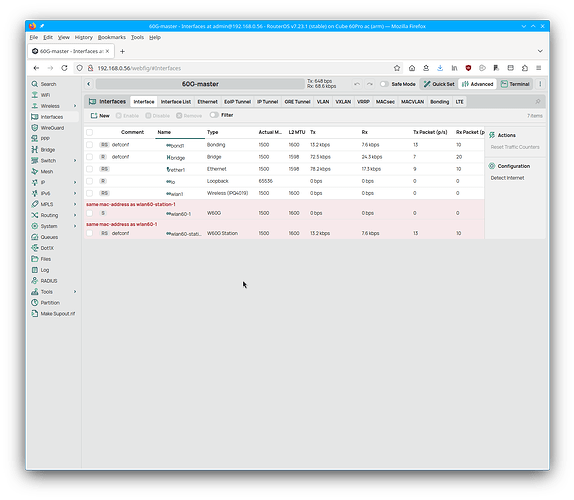Image resolution: width=574 pixels, height=500 pixels.
Task: Expand the Routing submenu chevron
Action: (x=75, y=215)
